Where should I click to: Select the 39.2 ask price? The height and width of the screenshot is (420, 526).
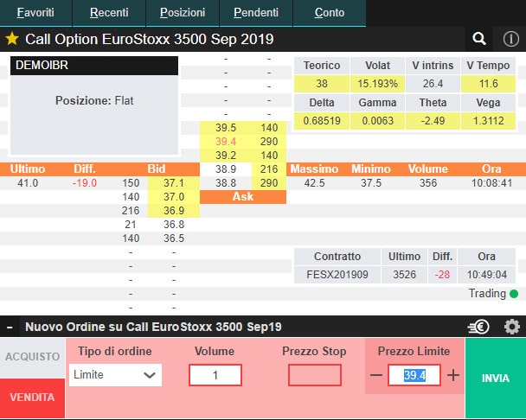pos(226,156)
